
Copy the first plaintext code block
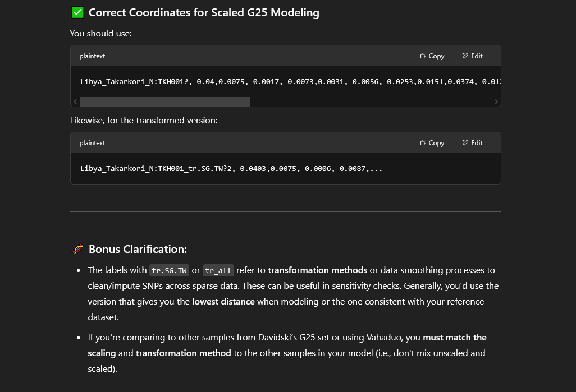click(432, 56)
